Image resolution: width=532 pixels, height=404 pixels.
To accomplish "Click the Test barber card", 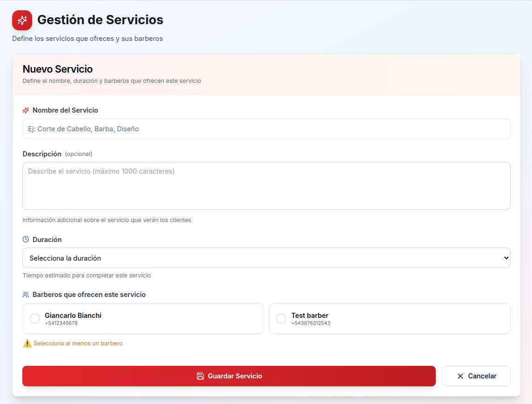I will click(x=389, y=318).
